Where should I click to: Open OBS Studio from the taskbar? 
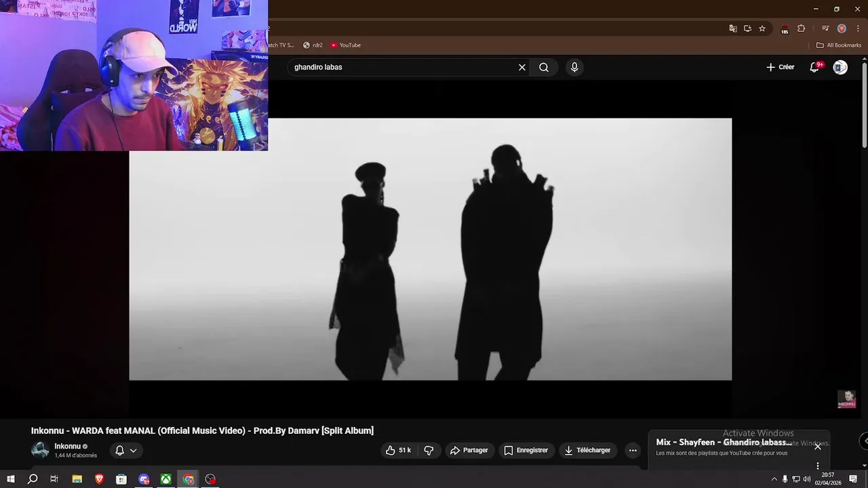click(211, 479)
